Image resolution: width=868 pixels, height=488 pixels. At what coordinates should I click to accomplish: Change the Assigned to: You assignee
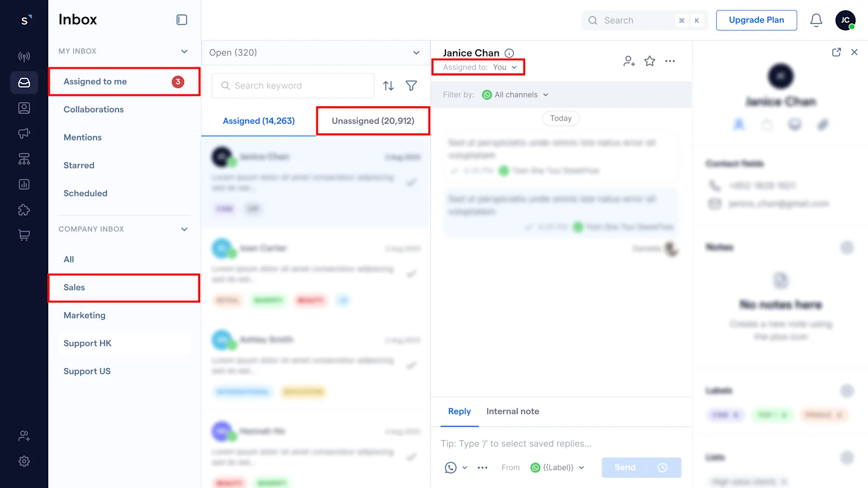(503, 67)
